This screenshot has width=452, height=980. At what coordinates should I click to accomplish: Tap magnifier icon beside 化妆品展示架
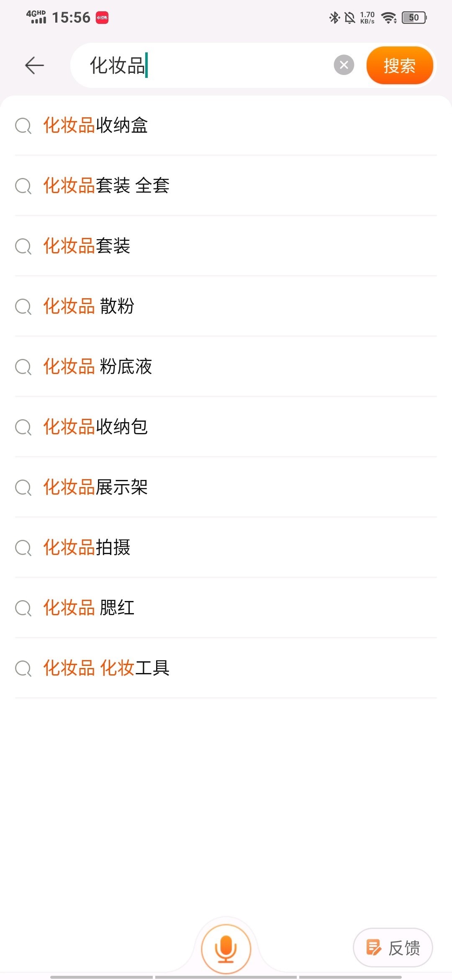23,487
